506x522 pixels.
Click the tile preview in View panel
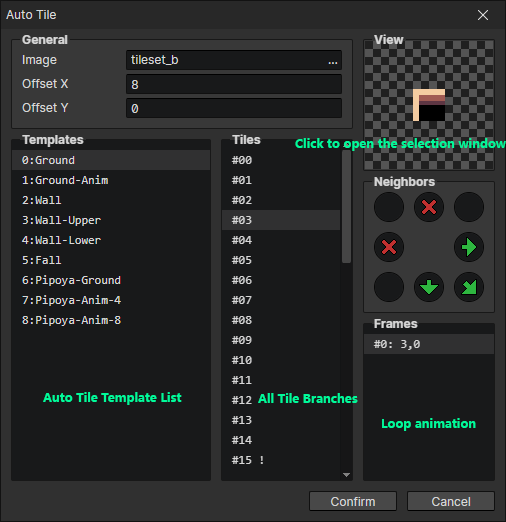429,105
